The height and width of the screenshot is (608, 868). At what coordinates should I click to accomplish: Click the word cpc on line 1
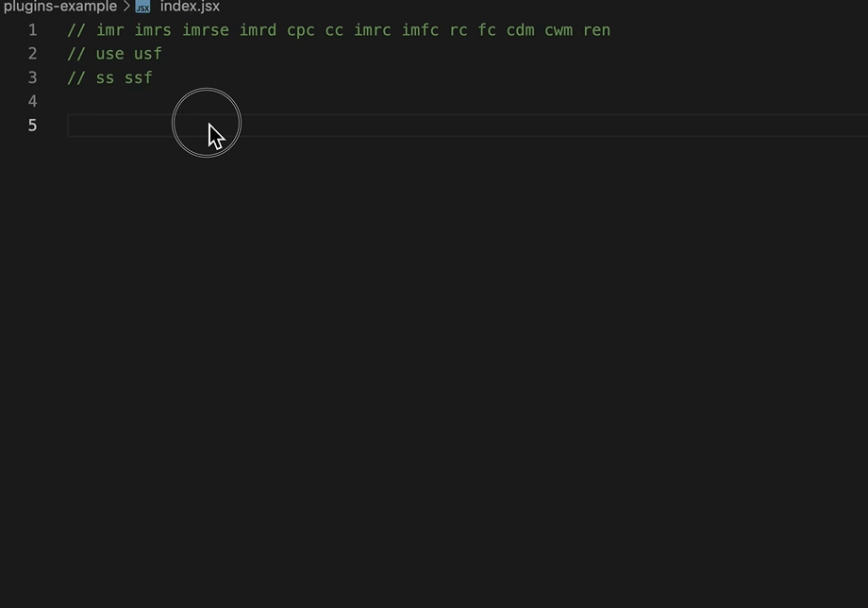(301, 31)
